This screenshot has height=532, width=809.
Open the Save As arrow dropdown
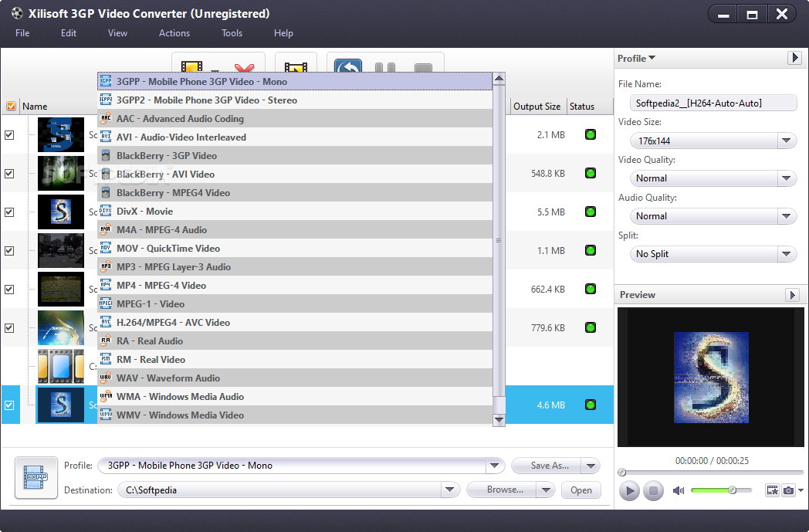coord(591,466)
